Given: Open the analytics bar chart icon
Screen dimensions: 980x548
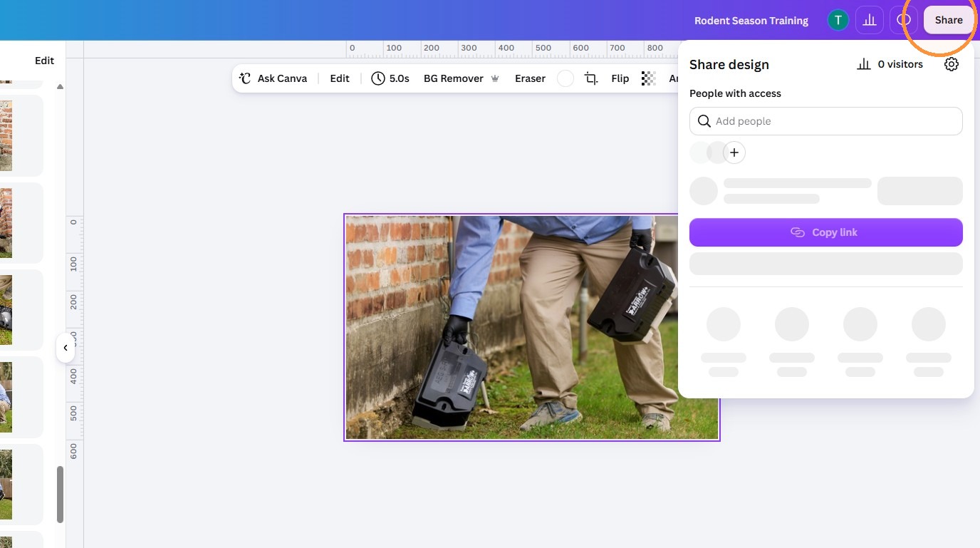Looking at the screenshot, I should point(870,20).
